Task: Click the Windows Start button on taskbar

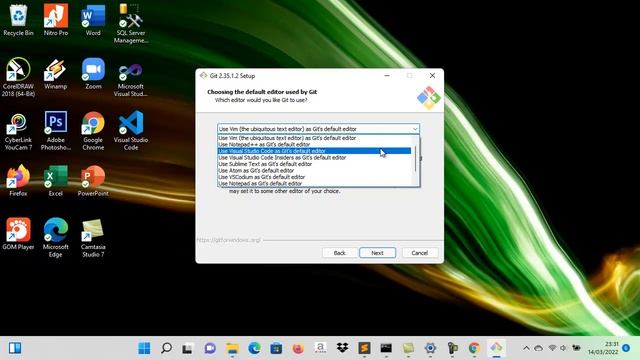Action: (144, 348)
